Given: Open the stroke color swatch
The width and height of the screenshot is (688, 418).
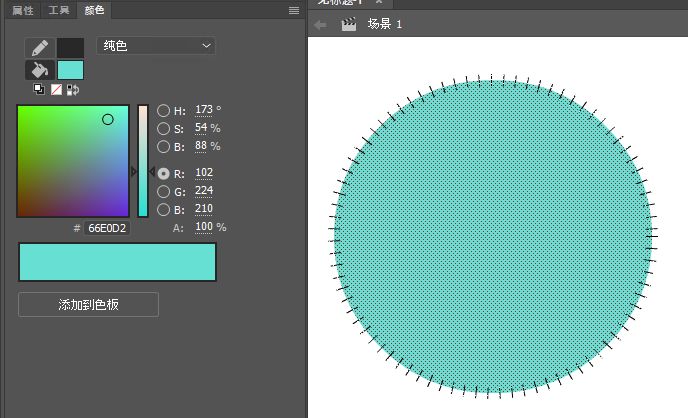Looking at the screenshot, I should click(x=70, y=48).
